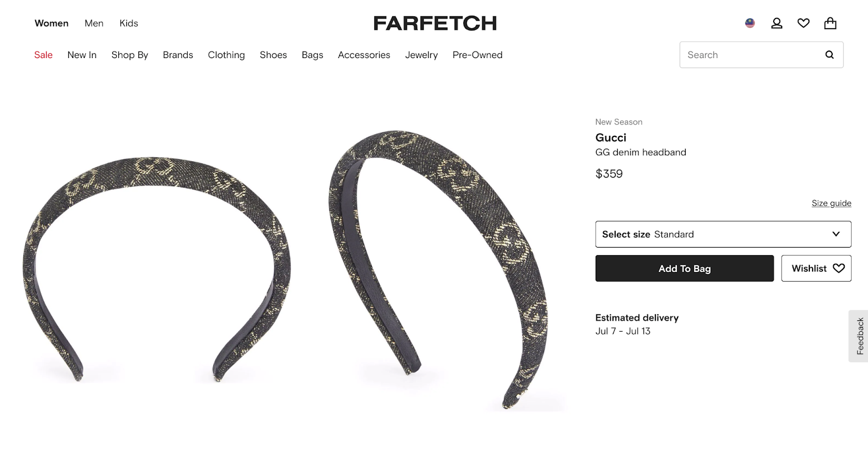
Task: Add the headband to bag
Action: pos(685,268)
